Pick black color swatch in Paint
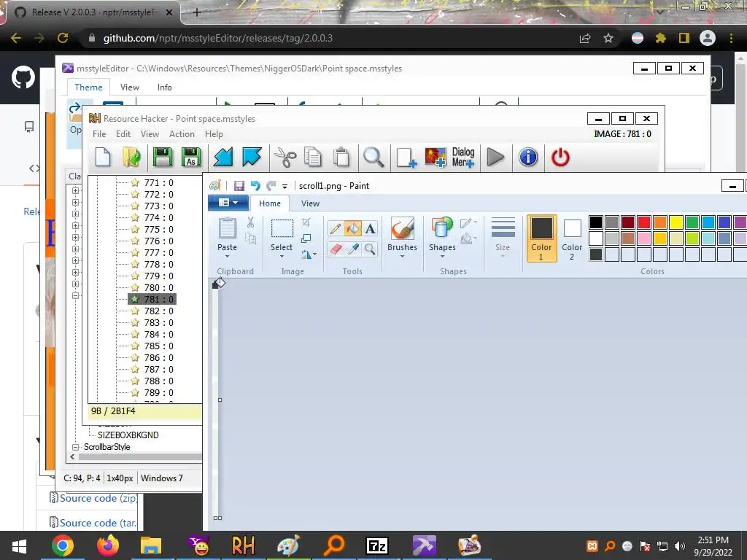The image size is (747, 560). coord(596,222)
